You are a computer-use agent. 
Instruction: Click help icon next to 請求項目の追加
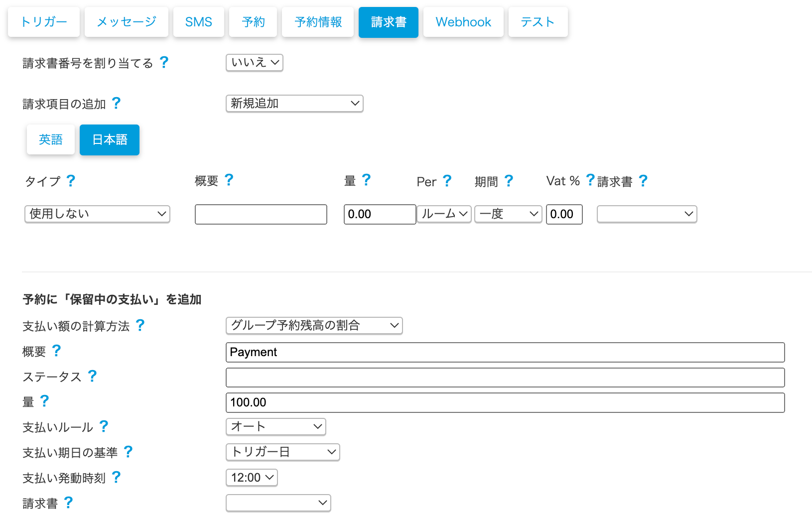[x=116, y=103]
